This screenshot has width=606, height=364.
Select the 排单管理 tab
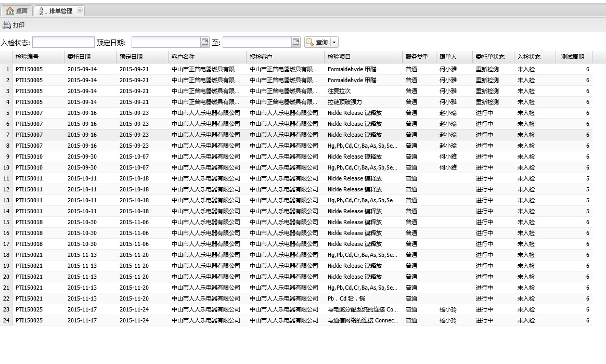[x=60, y=11]
